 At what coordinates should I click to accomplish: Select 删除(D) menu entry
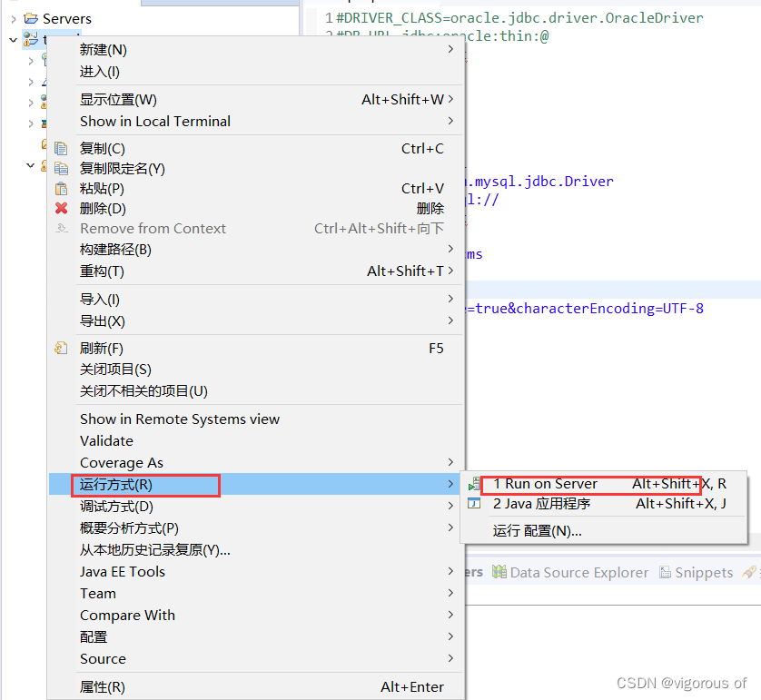click(x=256, y=209)
